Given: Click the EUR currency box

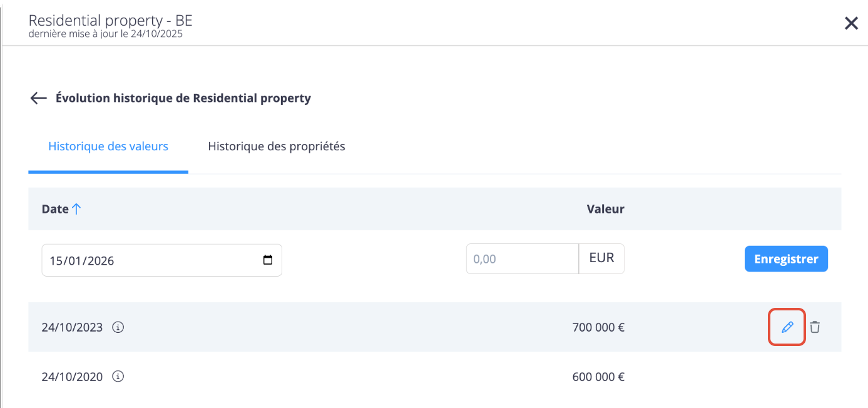Looking at the screenshot, I should (601, 258).
